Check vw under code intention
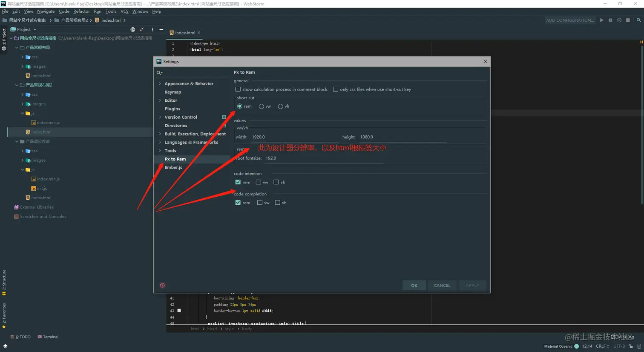Screen dimensions: 644x352 [x=258, y=182]
